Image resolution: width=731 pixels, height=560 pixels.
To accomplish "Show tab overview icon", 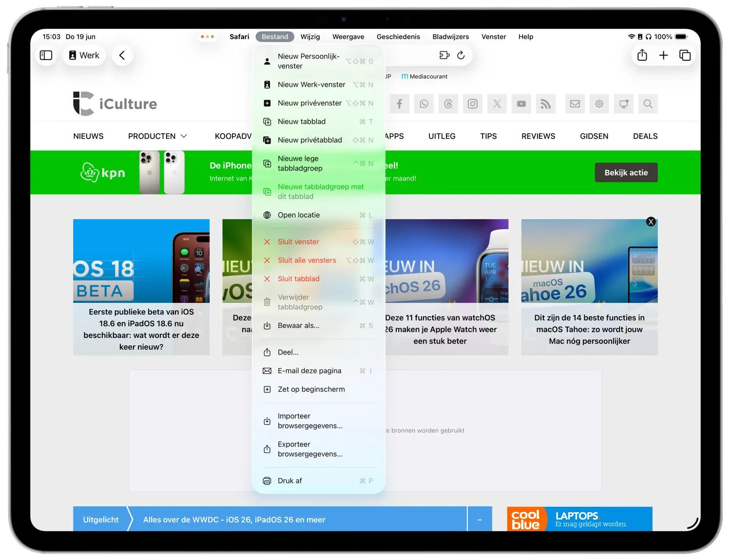I will coord(685,56).
